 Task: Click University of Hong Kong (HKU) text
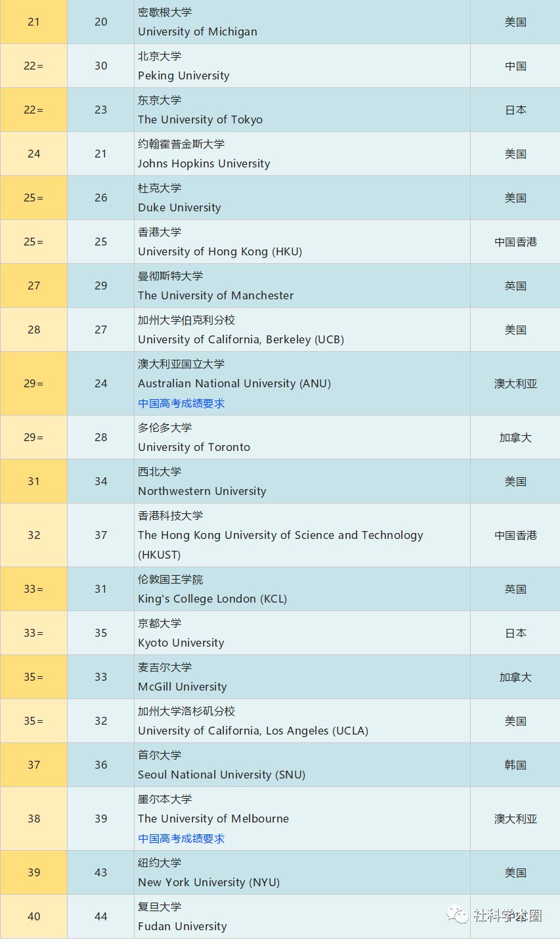[219, 251]
